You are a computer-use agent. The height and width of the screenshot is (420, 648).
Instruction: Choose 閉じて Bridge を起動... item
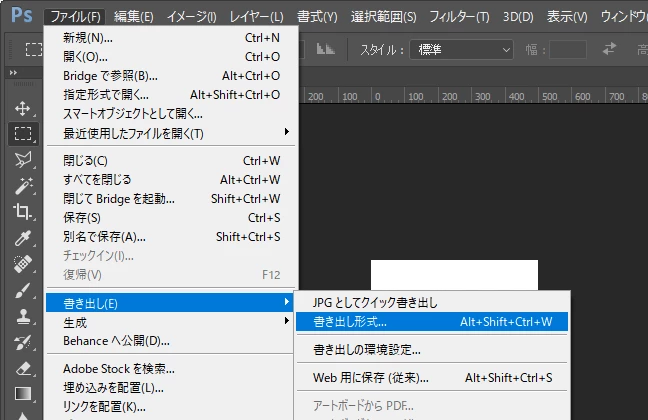click(x=171, y=198)
